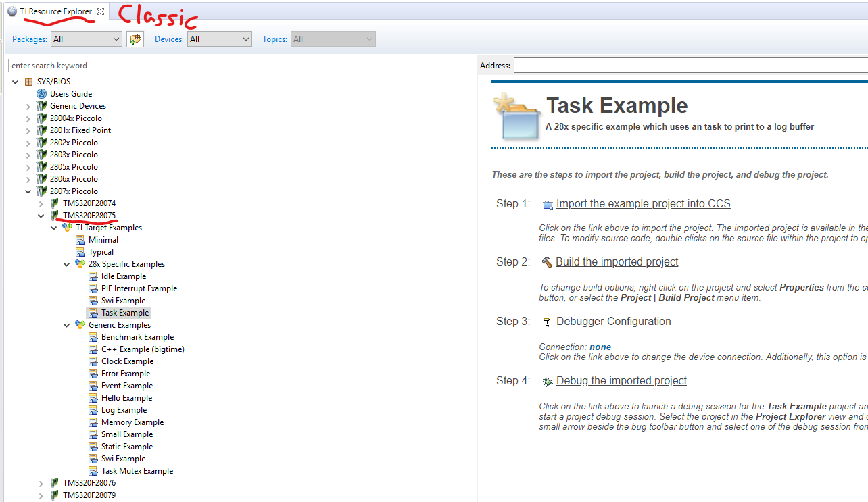This screenshot has width=868, height=502.
Task: Collapse the 28x Specific Examples node
Action: [67, 264]
